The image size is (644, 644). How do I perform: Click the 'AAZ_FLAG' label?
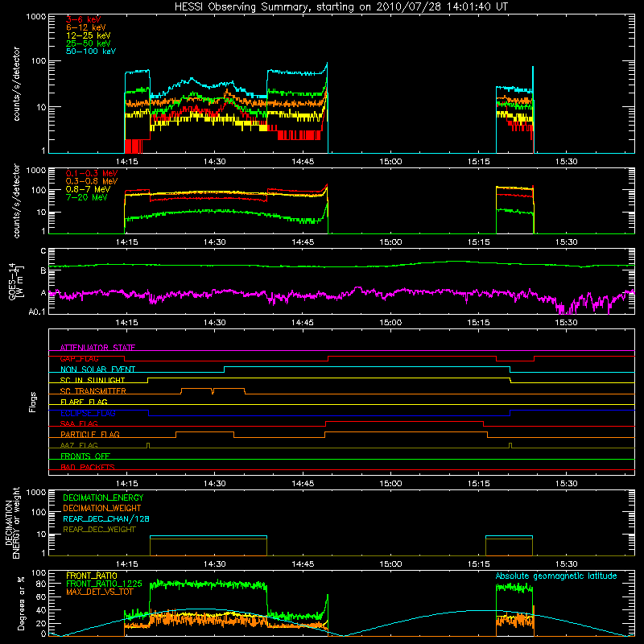point(79,445)
